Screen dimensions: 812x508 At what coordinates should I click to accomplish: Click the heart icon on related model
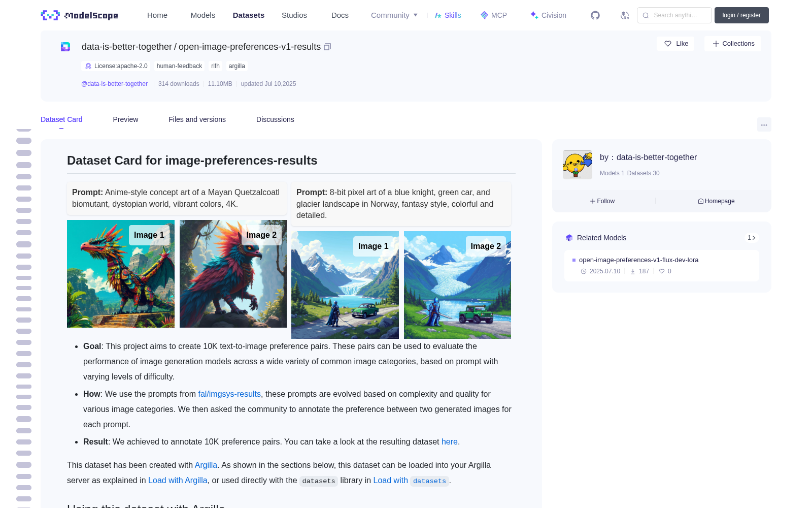[x=662, y=271]
